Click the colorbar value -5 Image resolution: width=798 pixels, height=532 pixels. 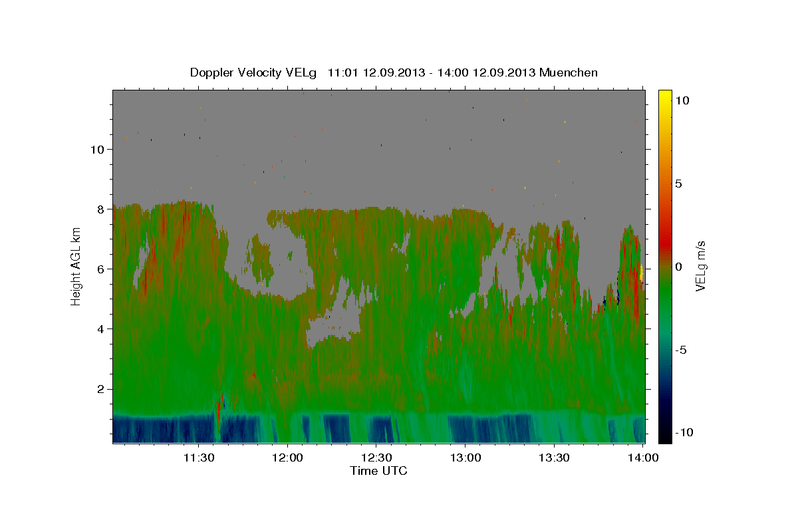(682, 350)
